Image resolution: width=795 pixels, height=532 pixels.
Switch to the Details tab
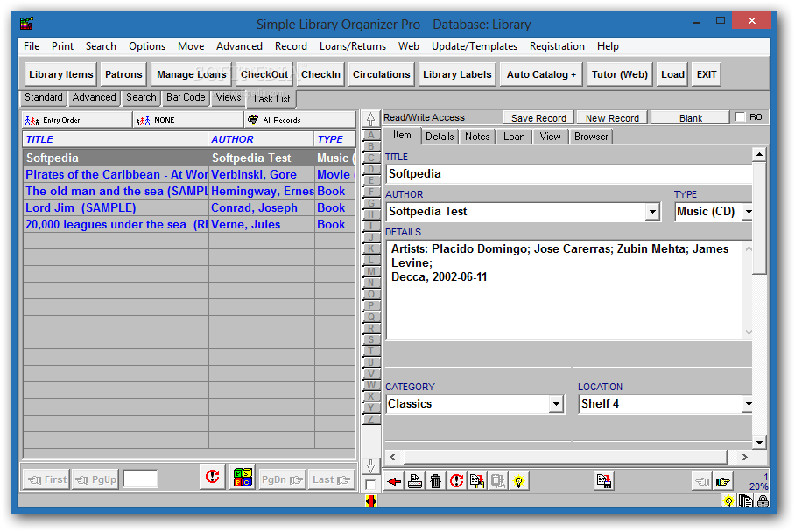(x=440, y=136)
